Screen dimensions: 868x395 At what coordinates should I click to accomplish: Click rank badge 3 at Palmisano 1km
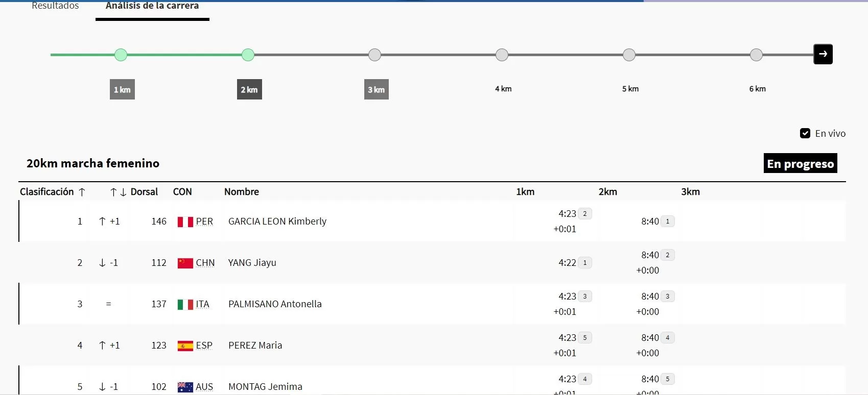[585, 296]
